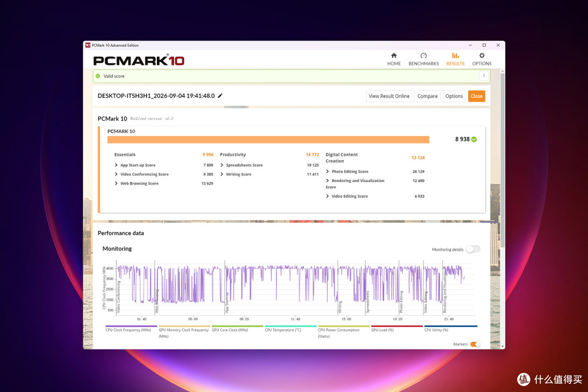The image size is (588, 392).
Task: Click the green valid score checkmark icon
Action: coord(98,76)
